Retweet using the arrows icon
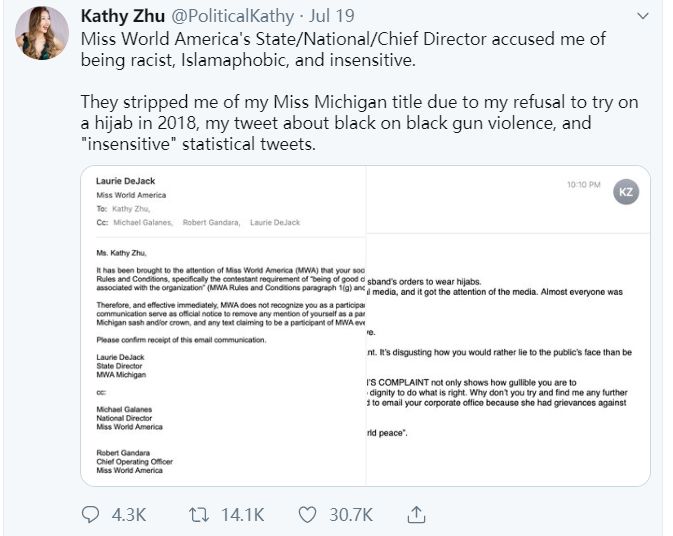Viewport: 673px width, 536px height. 199,514
